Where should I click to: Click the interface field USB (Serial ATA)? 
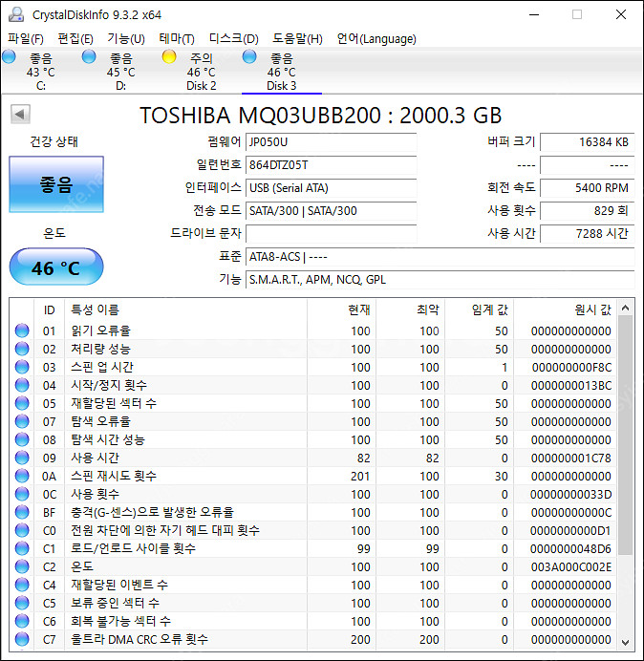[331, 187]
